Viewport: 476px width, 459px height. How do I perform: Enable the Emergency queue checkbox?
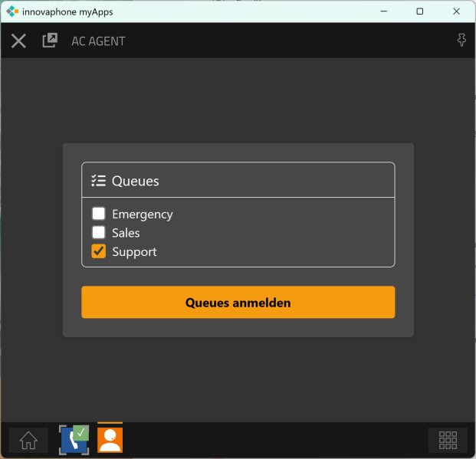pyautogui.click(x=99, y=214)
